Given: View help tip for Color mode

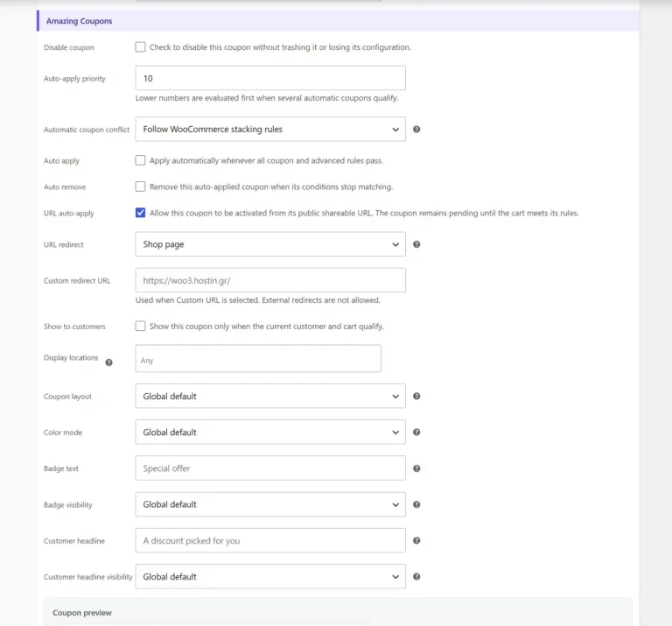Looking at the screenshot, I should pos(416,433).
